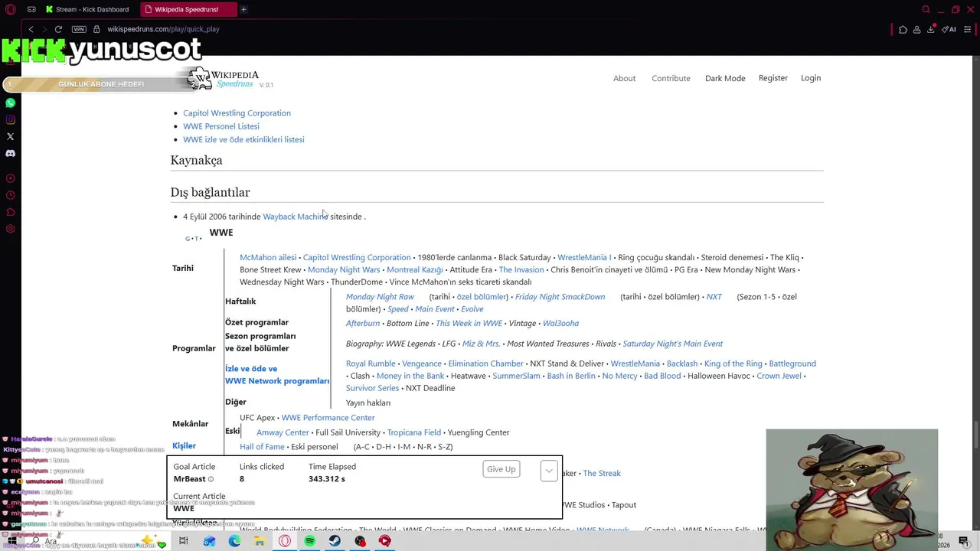Viewport: 980px width, 551px height.
Task: Open the McMahon ailesi link
Action: [268, 257]
